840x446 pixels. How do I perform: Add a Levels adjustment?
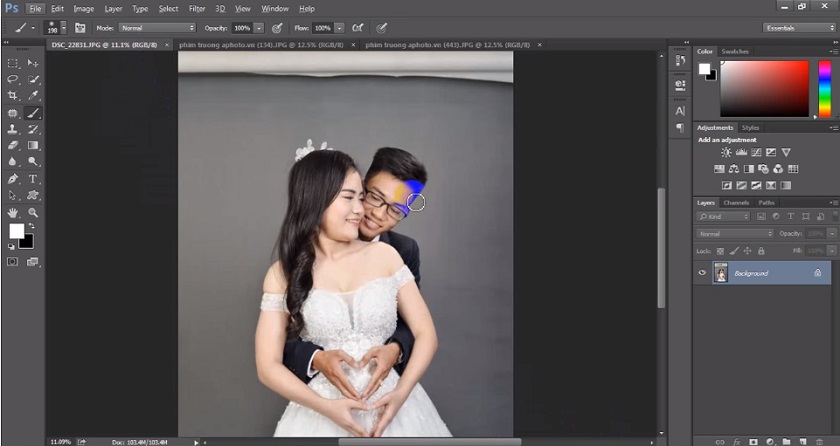click(741, 153)
